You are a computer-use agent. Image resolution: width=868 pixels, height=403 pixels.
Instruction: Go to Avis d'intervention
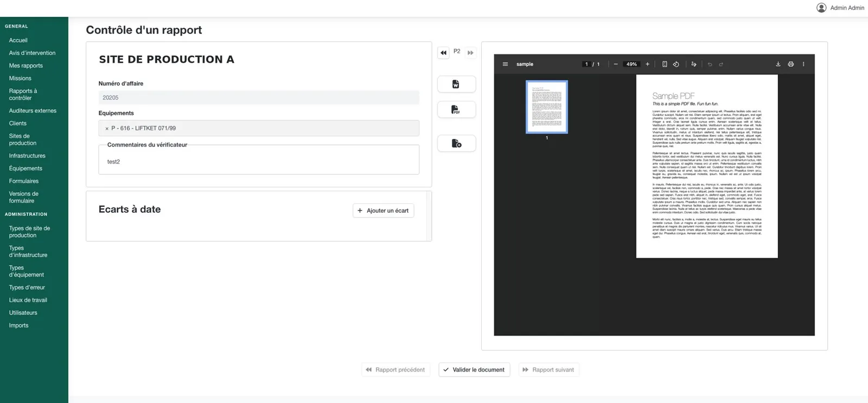click(33, 53)
